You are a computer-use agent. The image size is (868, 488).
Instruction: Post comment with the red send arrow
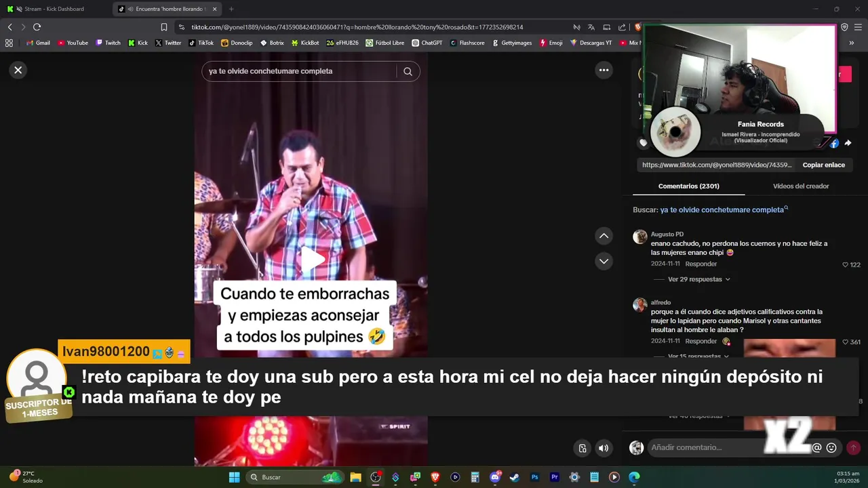click(x=853, y=447)
